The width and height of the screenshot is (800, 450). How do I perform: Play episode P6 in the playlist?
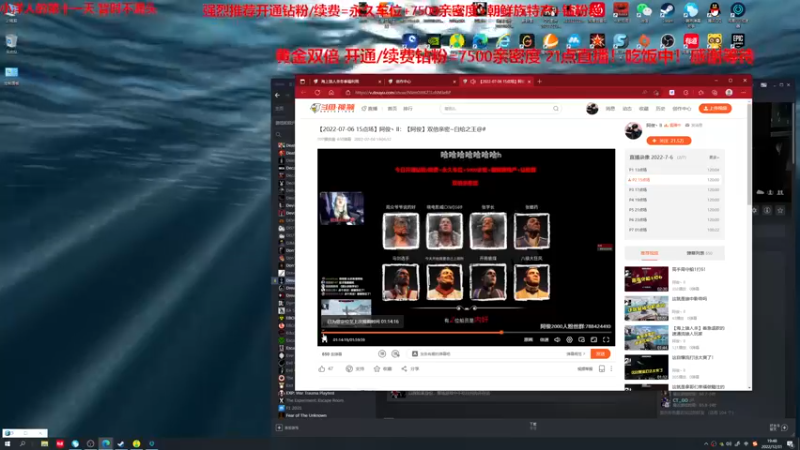pyautogui.click(x=673, y=220)
